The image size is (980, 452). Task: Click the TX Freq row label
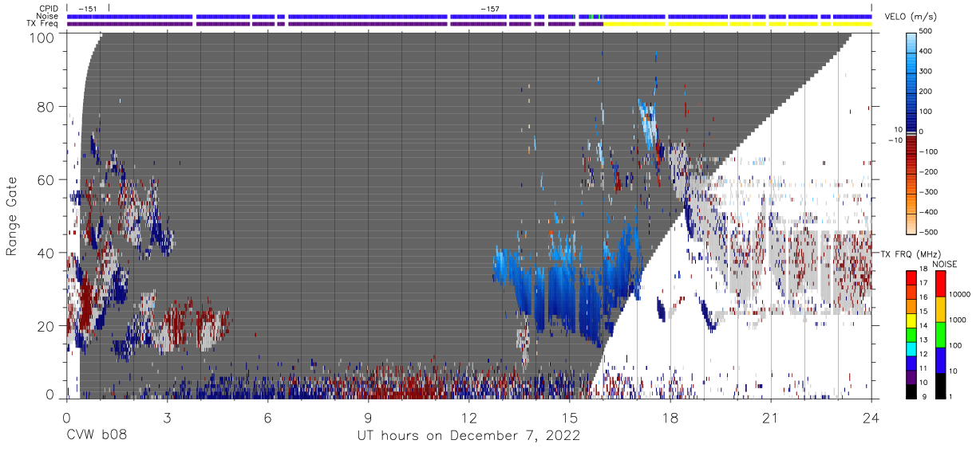point(41,24)
